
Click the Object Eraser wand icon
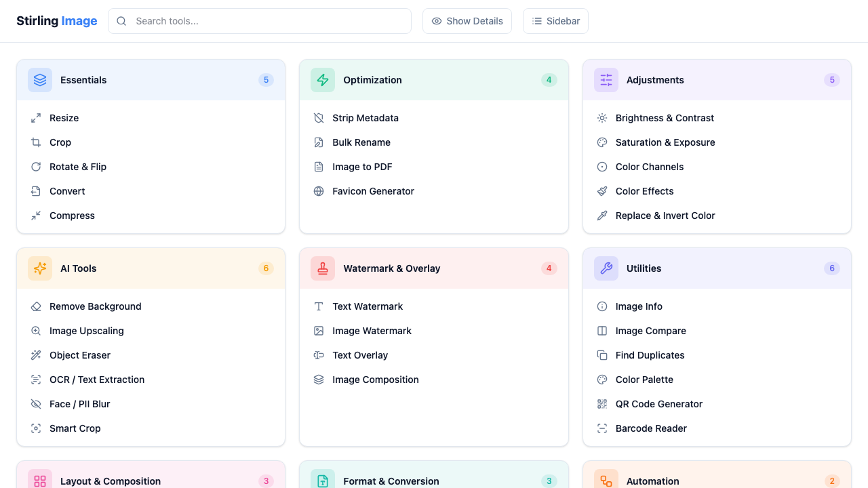(x=36, y=355)
